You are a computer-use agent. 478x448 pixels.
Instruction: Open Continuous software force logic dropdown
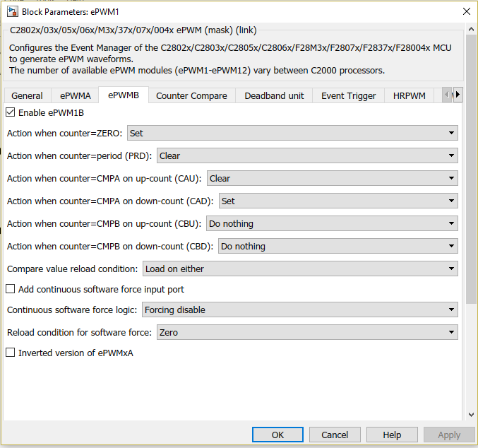(300, 310)
